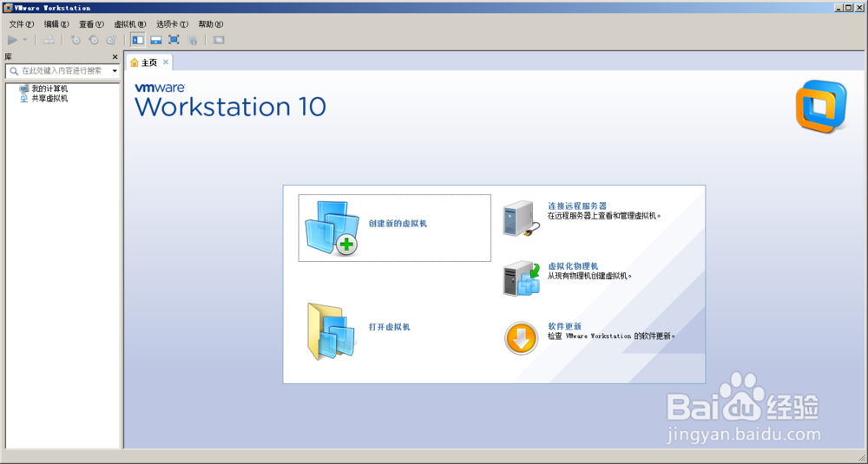Image resolution: width=868 pixels, height=464 pixels.
Task: Click the VMware Workstation title bar icon
Action: (8, 8)
